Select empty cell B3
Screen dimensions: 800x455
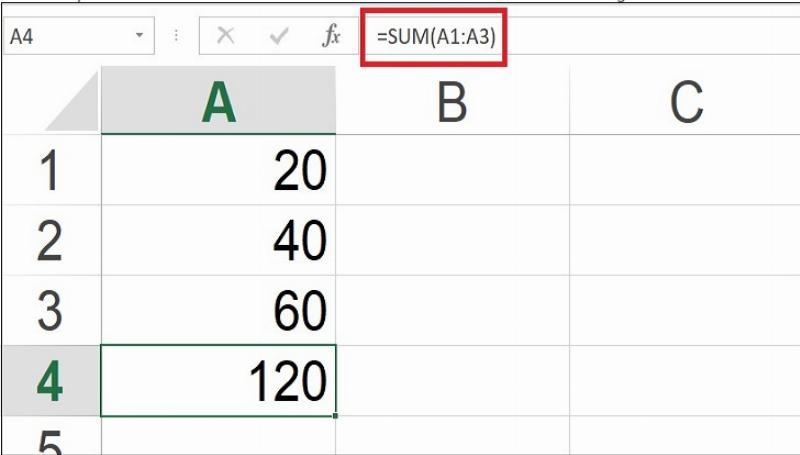[x=453, y=310]
